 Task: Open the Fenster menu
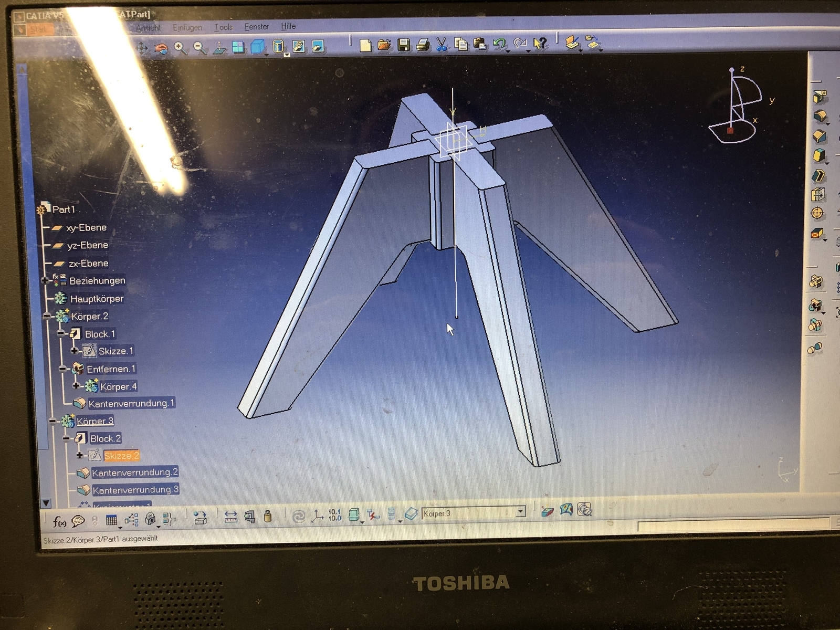(256, 27)
